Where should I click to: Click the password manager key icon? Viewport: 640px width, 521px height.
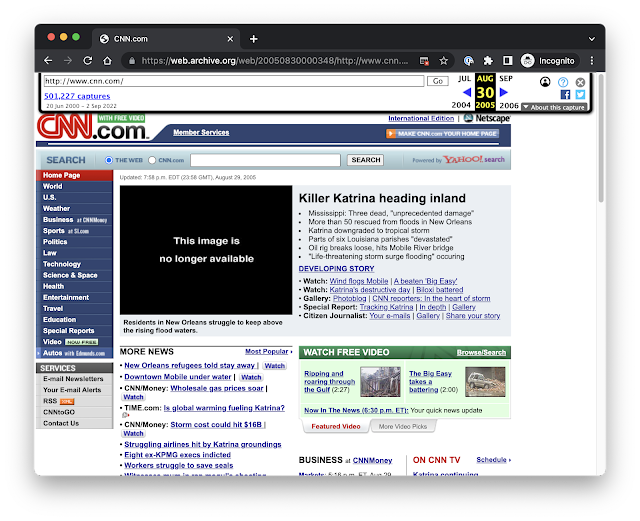coord(469,61)
